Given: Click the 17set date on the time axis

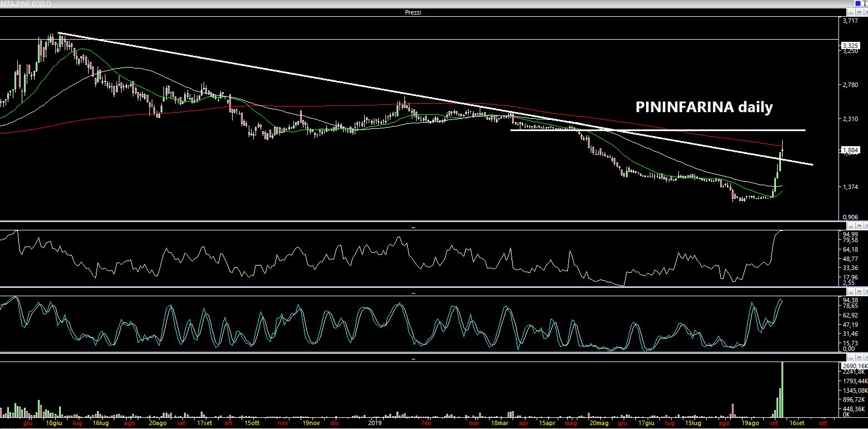Looking at the screenshot, I should coord(204,423).
